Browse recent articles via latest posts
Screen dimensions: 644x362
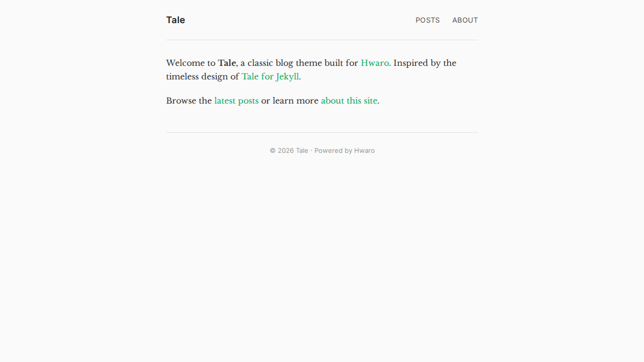pos(236,101)
